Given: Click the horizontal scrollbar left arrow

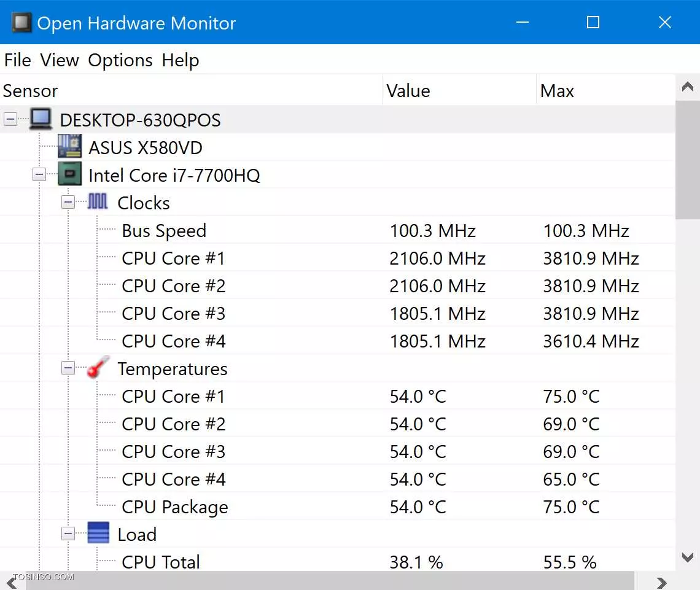Looking at the screenshot, I should tap(12, 582).
